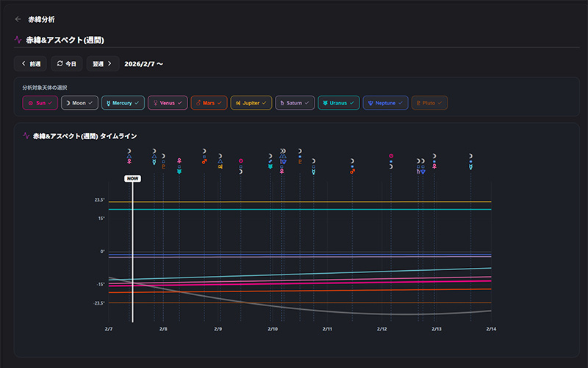Viewport: 588px width, 368px height.
Task: Click the Moon crescent icon above the NOW marker
Action: 129,151
